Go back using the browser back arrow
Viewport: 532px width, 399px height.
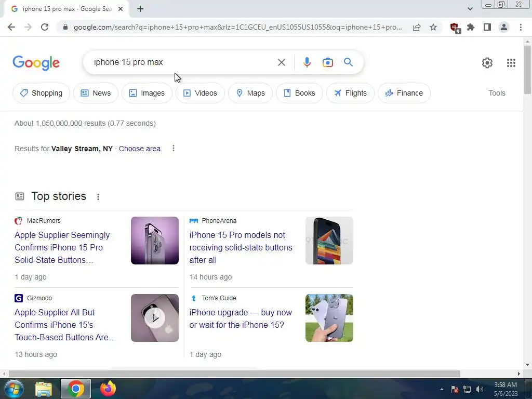11,27
